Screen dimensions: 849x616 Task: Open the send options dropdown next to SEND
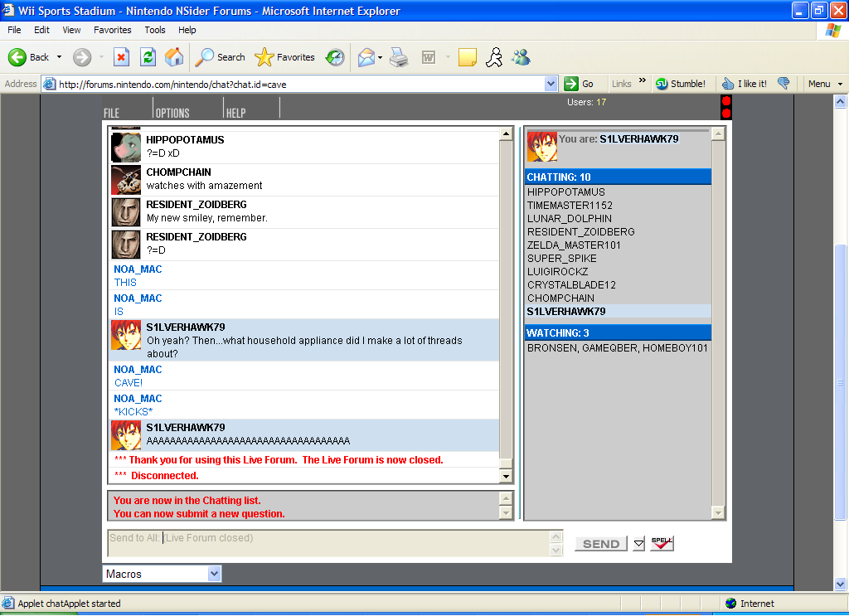[639, 544]
